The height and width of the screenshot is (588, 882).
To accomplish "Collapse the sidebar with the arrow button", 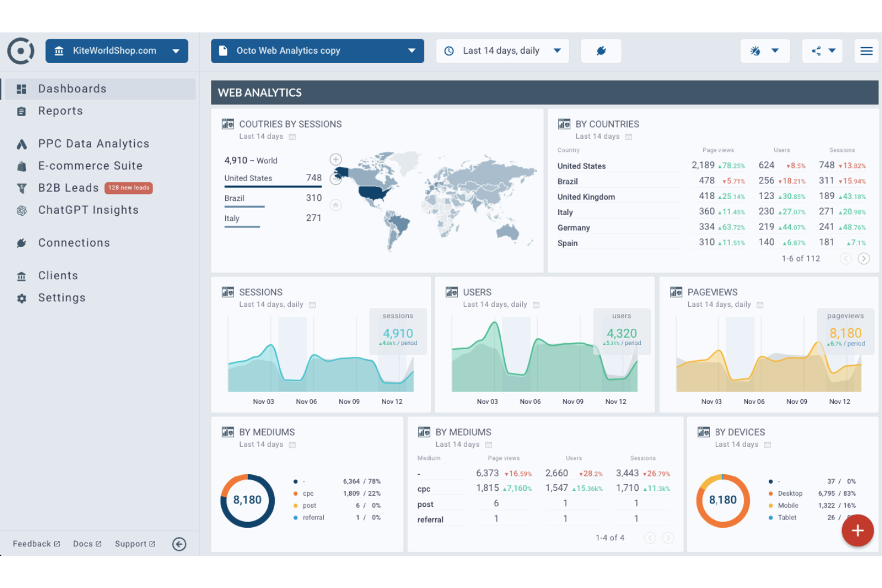I will coord(179,544).
